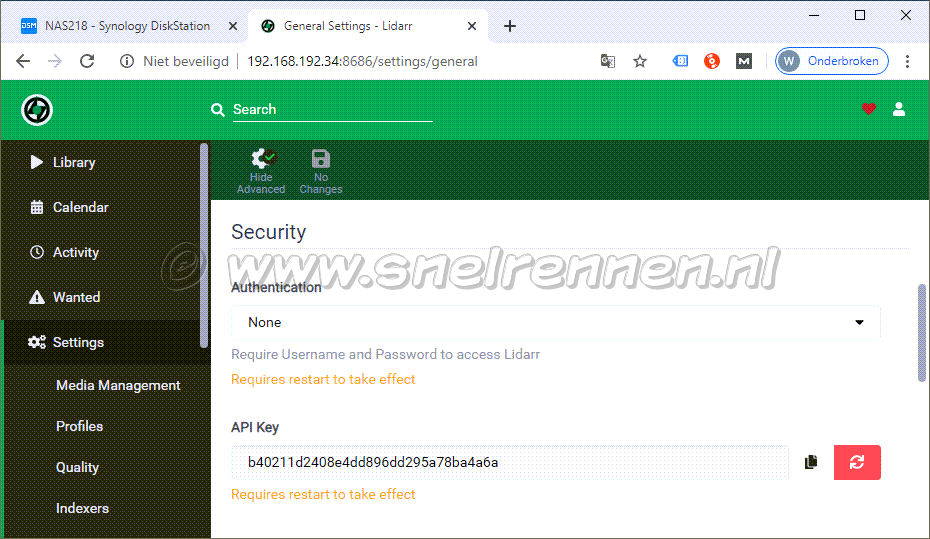Viewport: 930px width, 539px height.
Task: Switch to NAS218 Synology DiskStation tab
Action: tap(127, 26)
